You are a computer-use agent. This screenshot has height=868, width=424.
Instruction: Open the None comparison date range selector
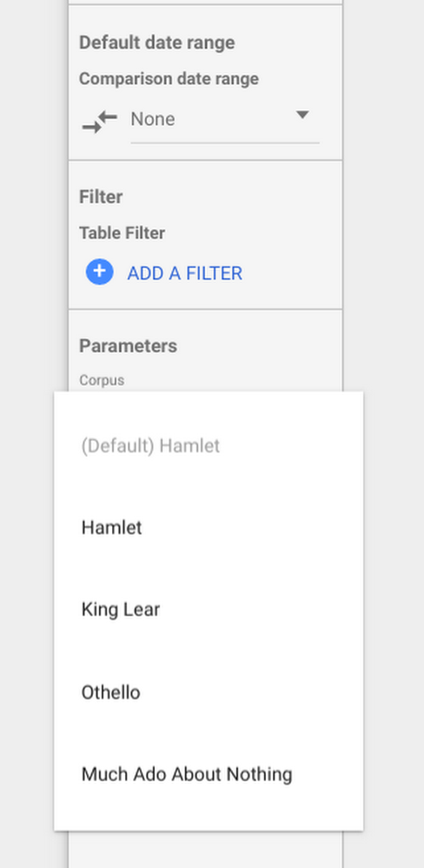[x=225, y=120]
